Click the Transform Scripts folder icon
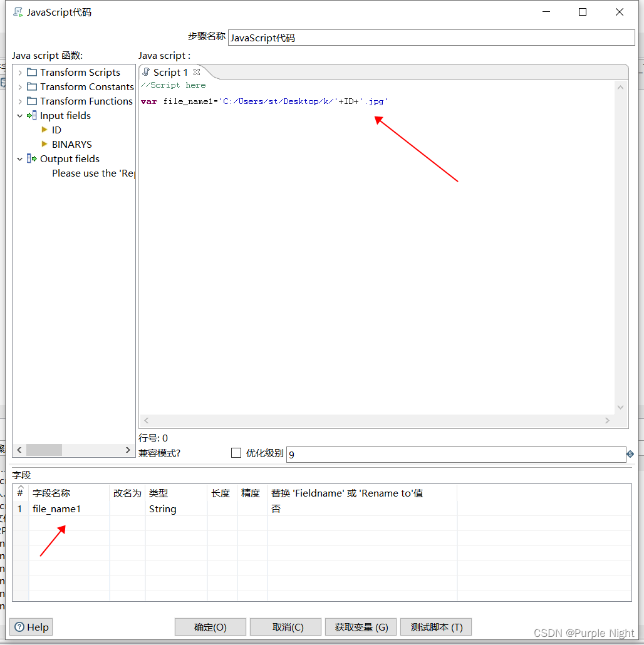This screenshot has height=645, width=644. tap(32, 73)
